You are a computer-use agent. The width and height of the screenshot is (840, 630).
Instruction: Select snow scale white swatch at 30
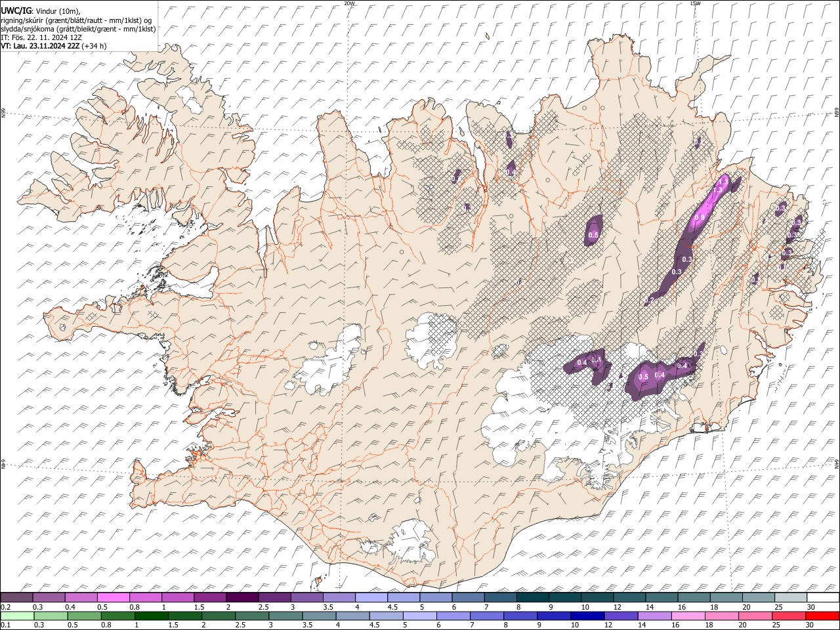pos(822,597)
